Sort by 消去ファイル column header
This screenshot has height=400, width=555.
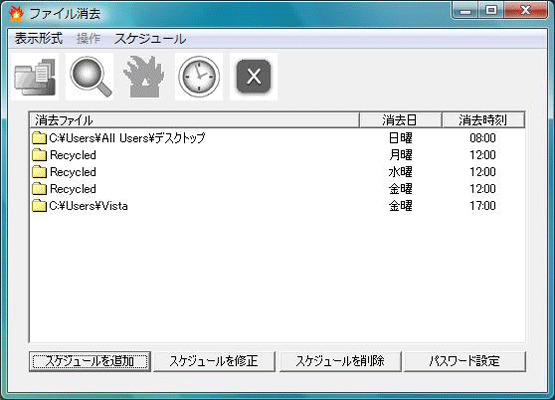point(195,120)
